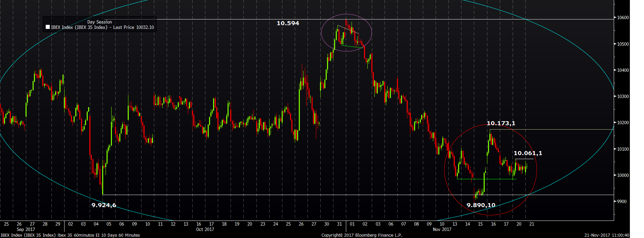Click the 10600 price axis label

pos(623,17)
